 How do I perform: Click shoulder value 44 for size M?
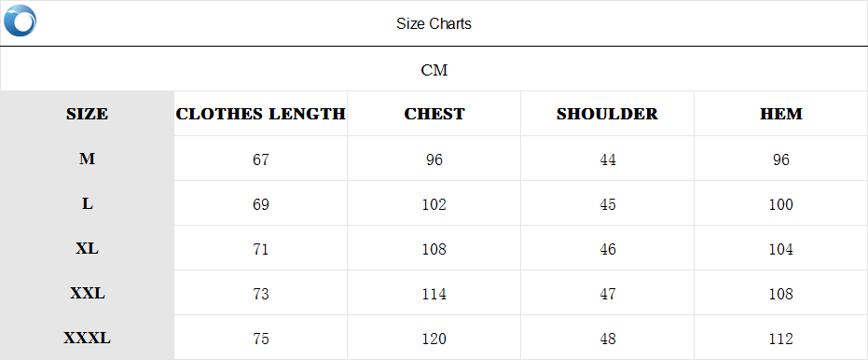pyautogui.click(x=607, y=160)
